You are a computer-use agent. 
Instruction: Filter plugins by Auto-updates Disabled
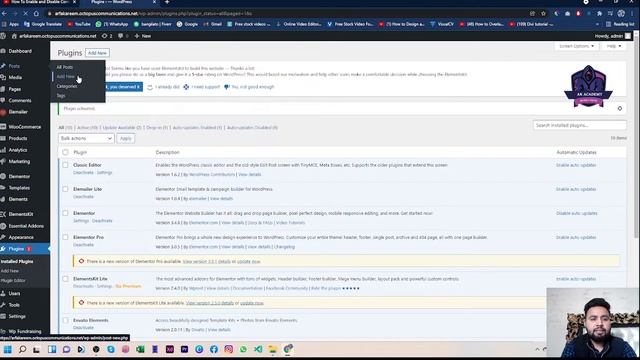coord(252,128)
